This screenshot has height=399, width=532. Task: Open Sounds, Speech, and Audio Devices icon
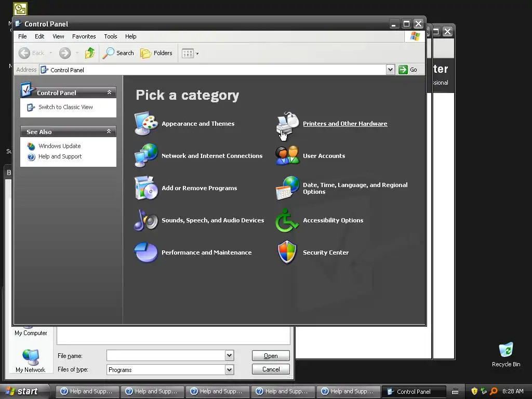[146, 220]
